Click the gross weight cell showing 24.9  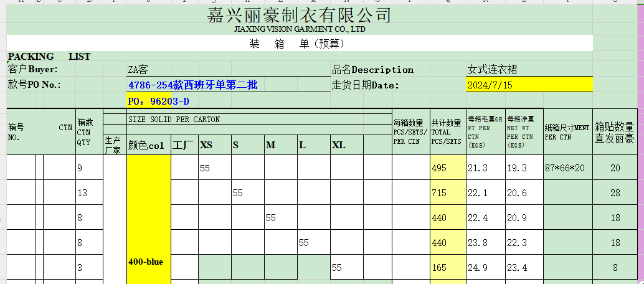point(478,268)
